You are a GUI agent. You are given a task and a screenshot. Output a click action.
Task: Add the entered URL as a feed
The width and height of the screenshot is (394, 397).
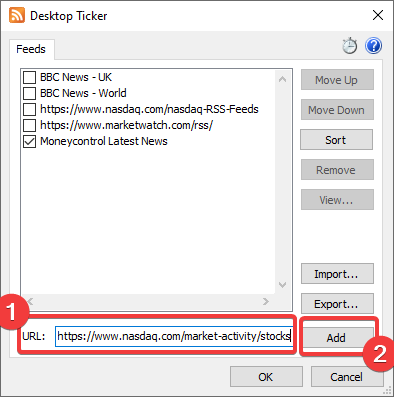(337, 338)
